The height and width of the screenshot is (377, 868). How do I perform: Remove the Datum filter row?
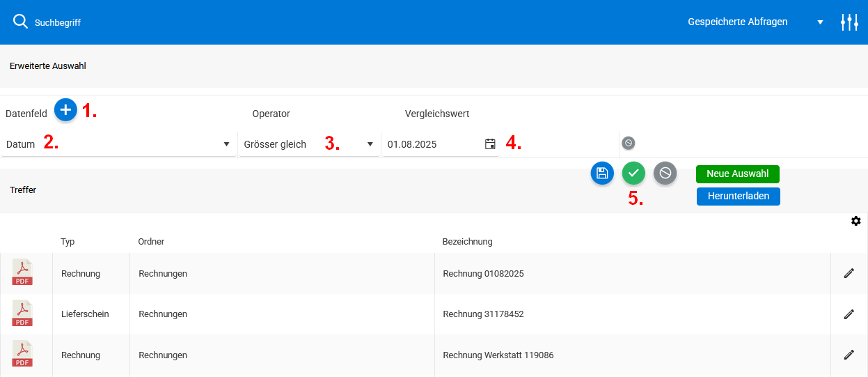(x=628, y=143)
